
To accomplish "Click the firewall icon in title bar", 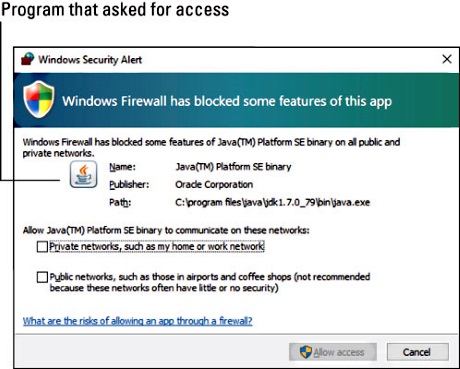I will 28,59.
